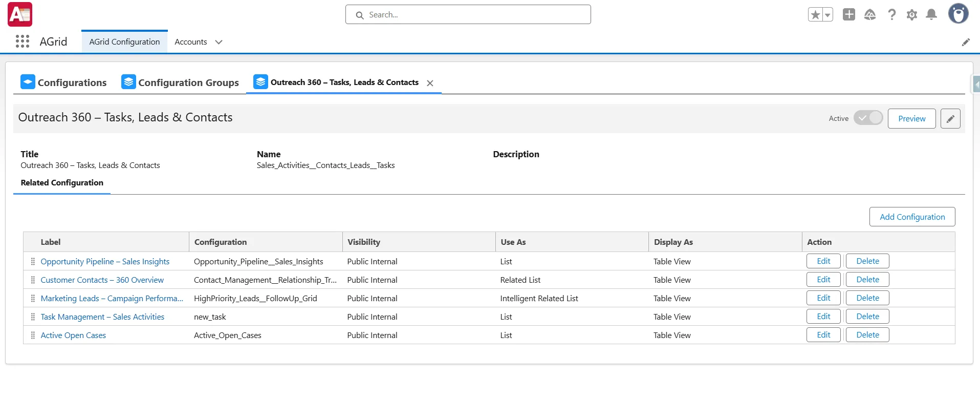Viewport: 980px width, 420px height.
Task: Open the favorites list dropdown arrow
Action: click(827, 15)
